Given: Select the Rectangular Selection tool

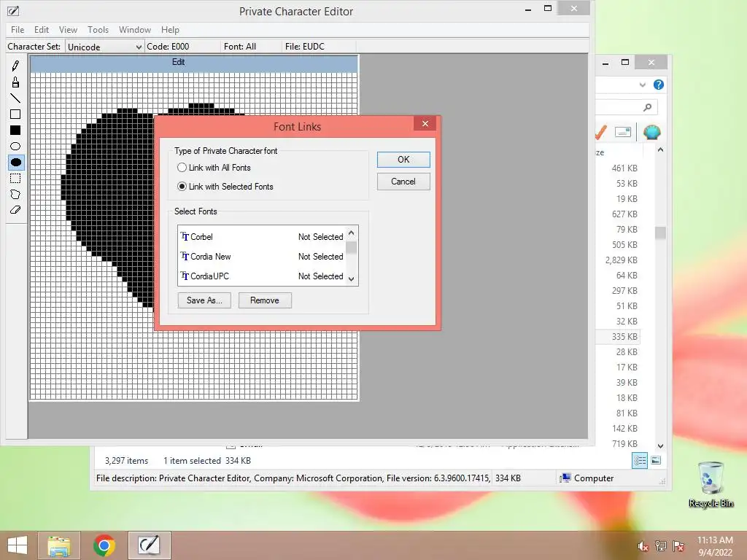Looking at the screenshot, I should [15, 179].
